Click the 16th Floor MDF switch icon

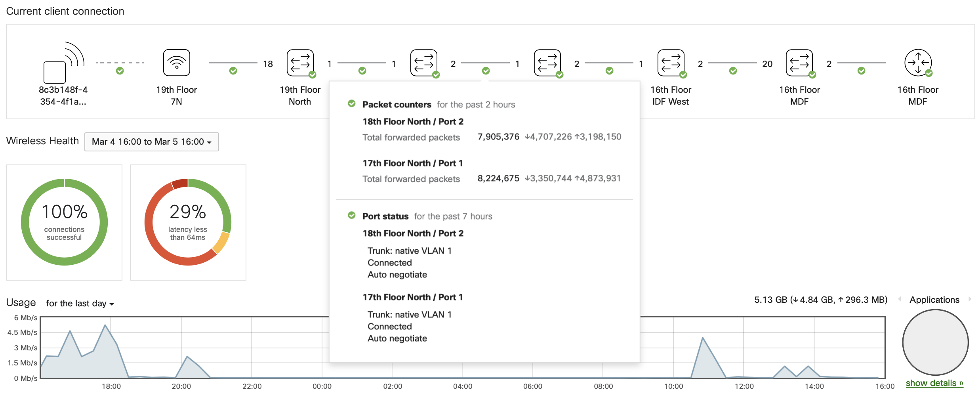pos(799,63)
